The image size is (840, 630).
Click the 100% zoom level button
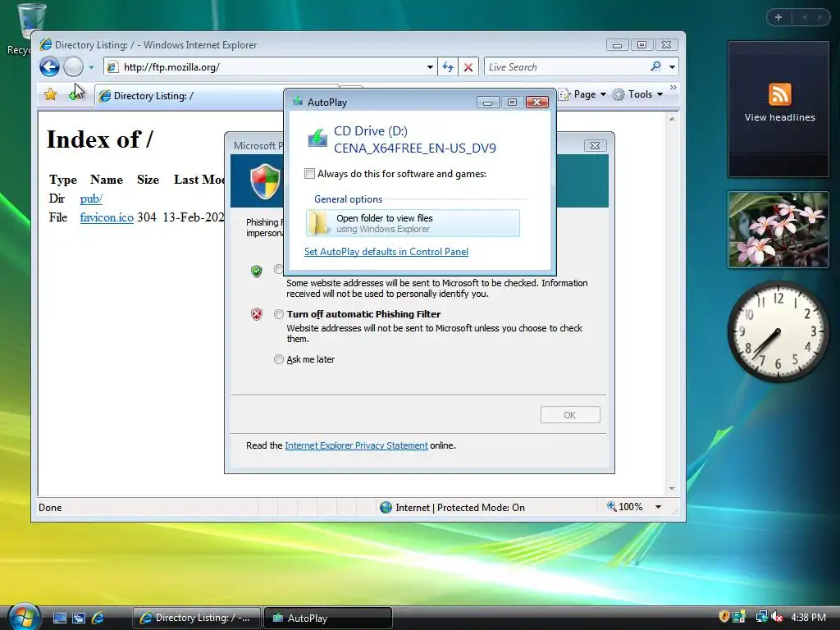pos(624,507)
